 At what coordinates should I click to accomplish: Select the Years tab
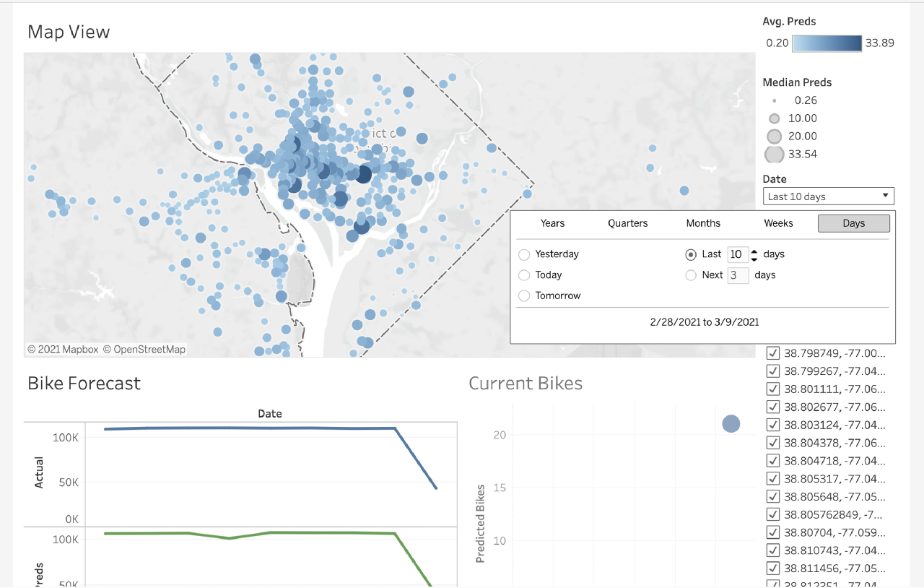coord(552,223)
